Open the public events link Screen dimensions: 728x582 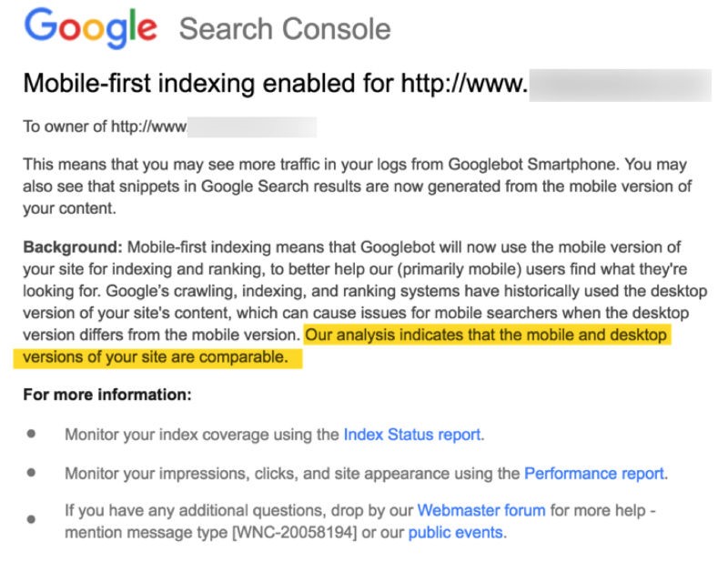coord(455,533)
